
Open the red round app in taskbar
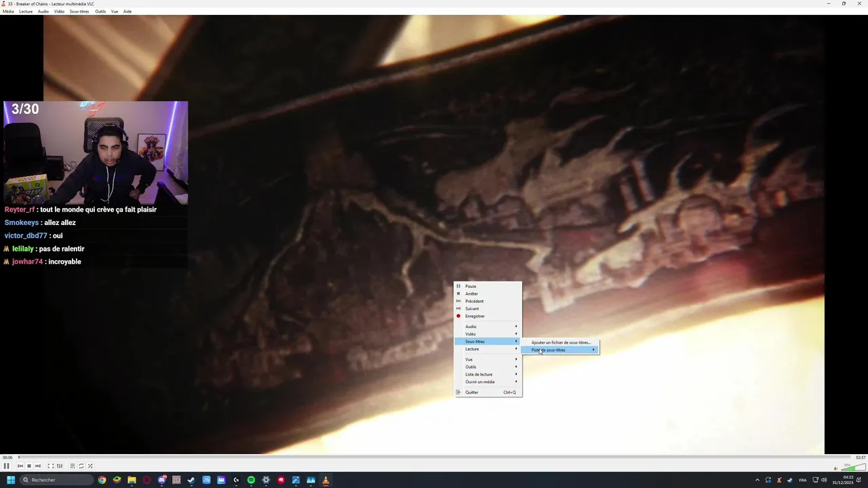click(x=281, y=480)
